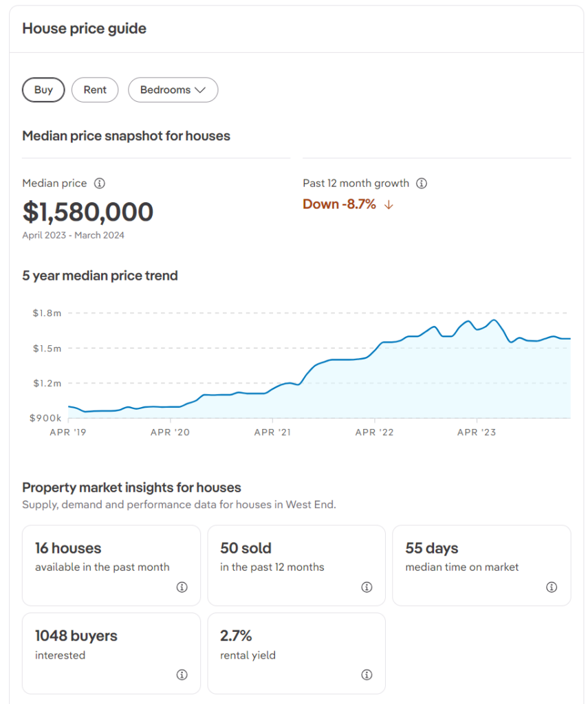This screenshot has height=704, width=588.
Task: Select the Buy toggle option
Action: 43,90
